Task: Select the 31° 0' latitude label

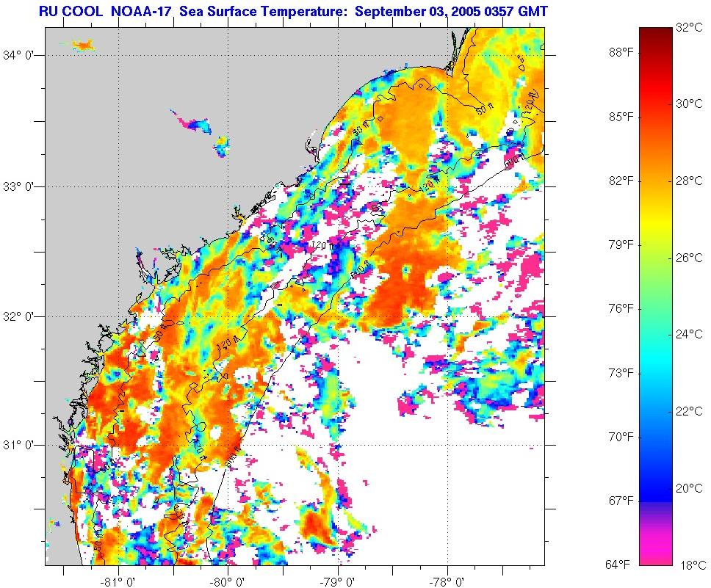Action: coord(21,445)
